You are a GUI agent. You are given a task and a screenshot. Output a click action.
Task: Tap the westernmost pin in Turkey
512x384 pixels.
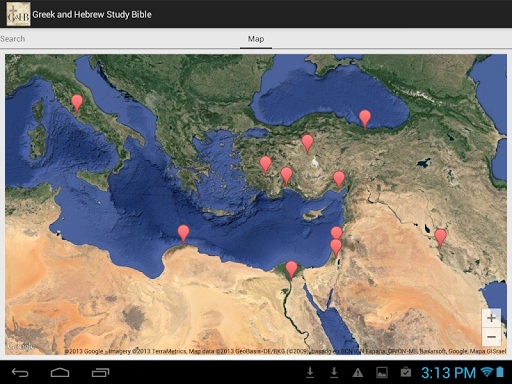(265, 165)
